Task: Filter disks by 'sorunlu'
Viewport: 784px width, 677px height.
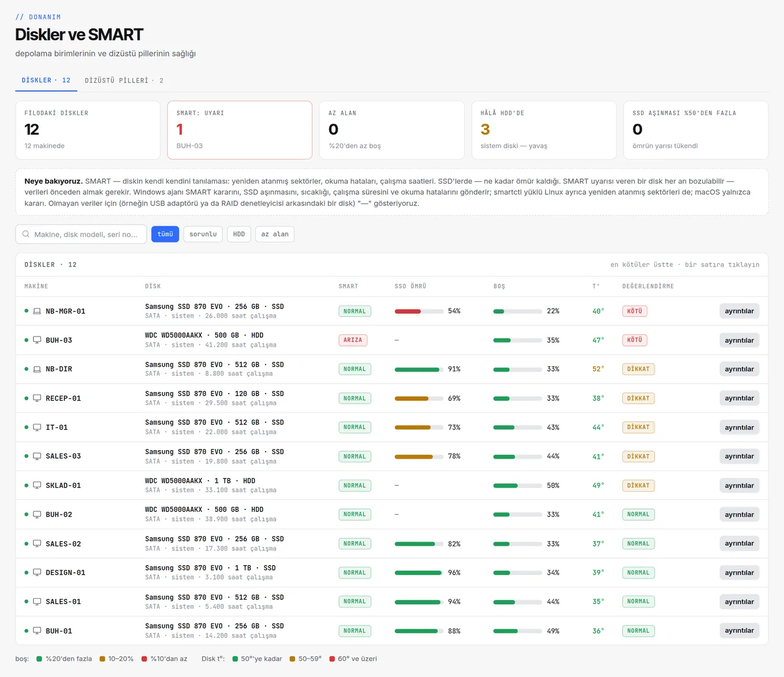Action: tap(203, 234)
